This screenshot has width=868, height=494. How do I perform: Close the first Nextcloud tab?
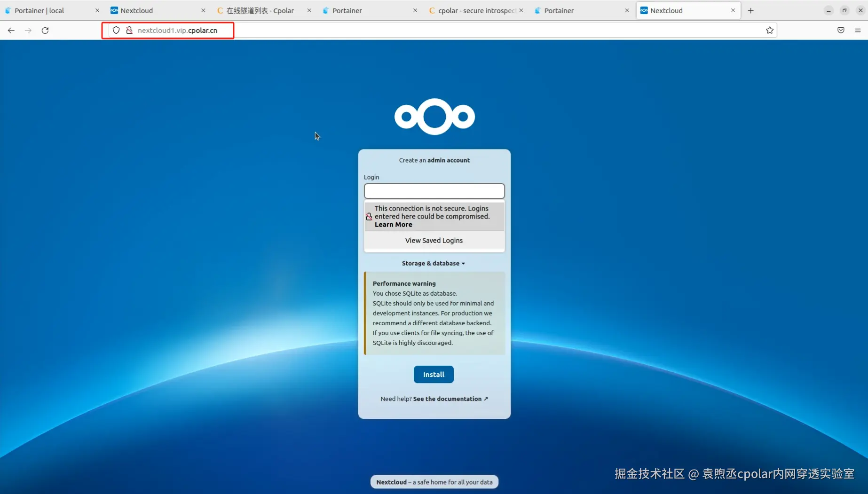coord(203,10)
